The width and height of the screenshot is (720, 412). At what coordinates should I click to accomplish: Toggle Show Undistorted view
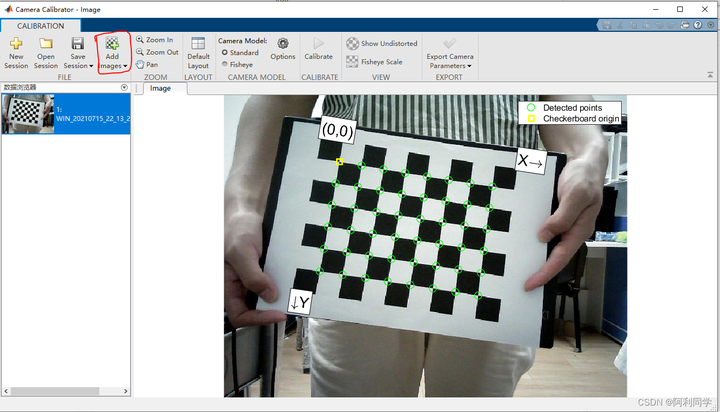[382, 44]
